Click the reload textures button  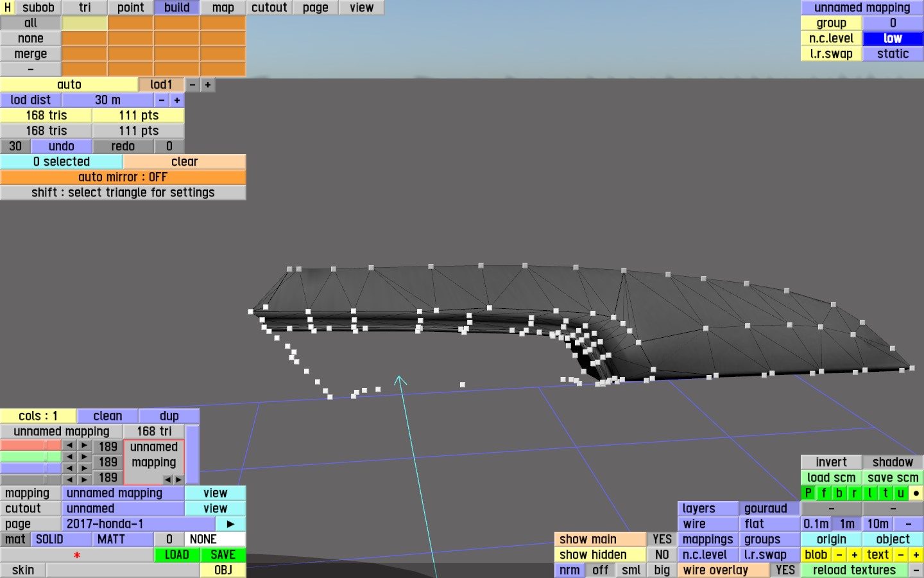point(855,570)
